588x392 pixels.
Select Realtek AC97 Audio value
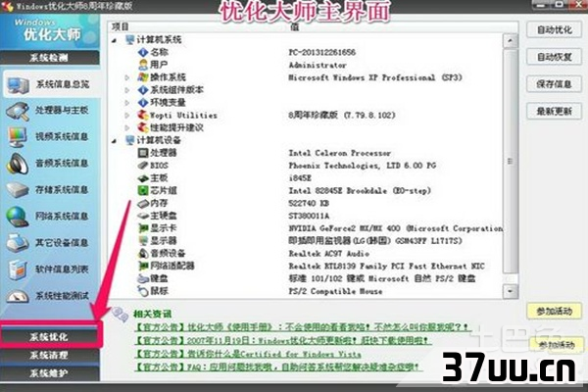coord(329,254)
